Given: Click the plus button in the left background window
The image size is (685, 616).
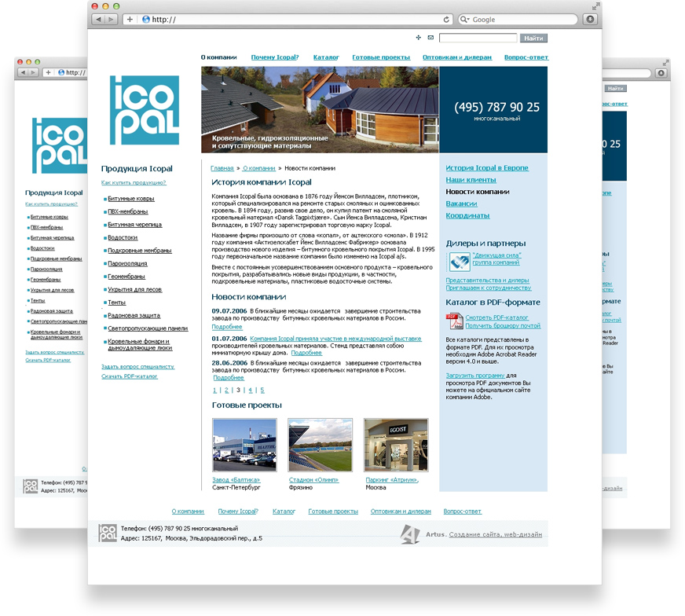Looking at the screenshot, I should [48, 72].
